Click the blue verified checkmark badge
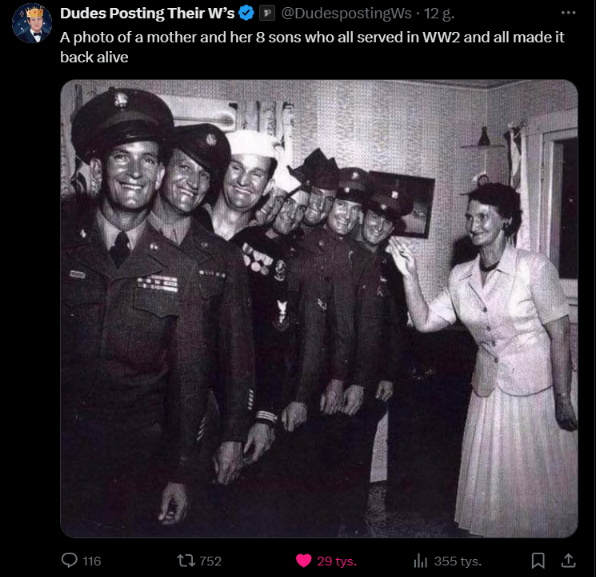 [x=246, y=13]
